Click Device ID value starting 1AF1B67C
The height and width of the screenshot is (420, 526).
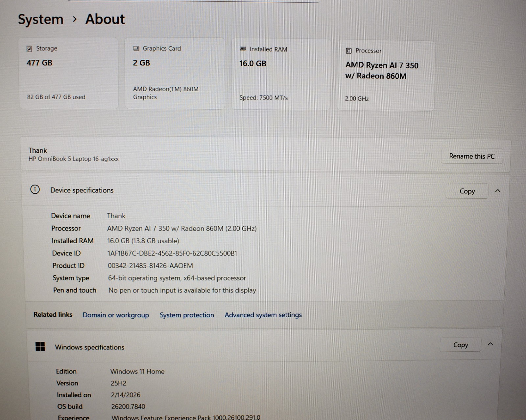(x=172, y=253)
